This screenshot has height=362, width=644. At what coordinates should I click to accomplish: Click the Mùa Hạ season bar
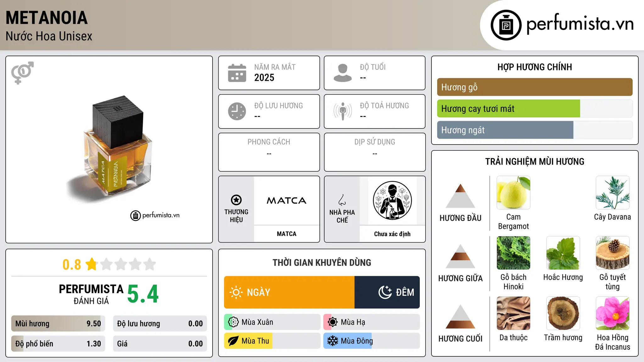click(372, 322)
